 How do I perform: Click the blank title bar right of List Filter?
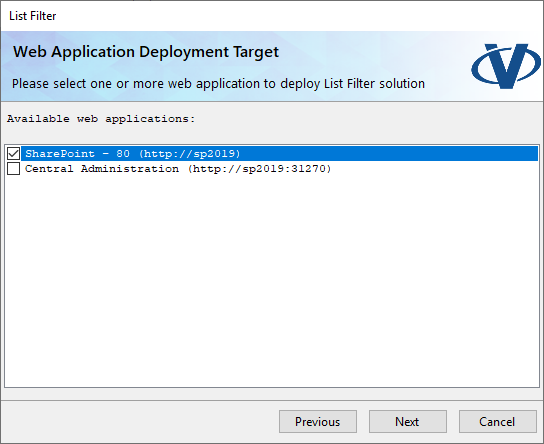(298, 16)
